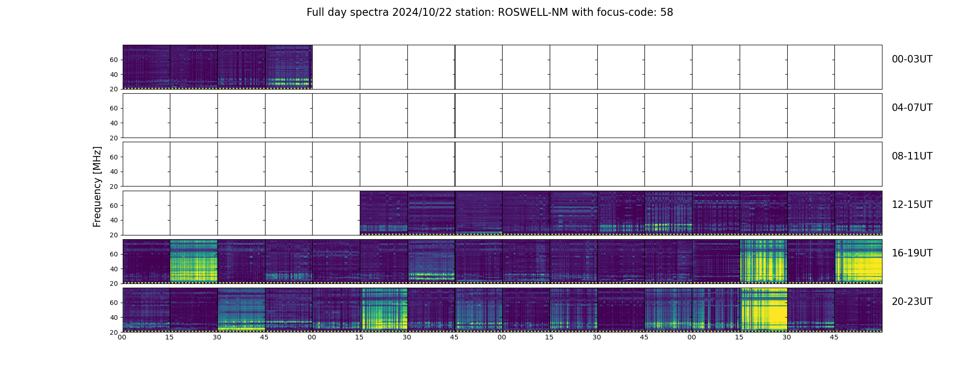Open the saturated yellow 23:15 panel in the 20-23UT row
Viewport: 980px width, 373px height.
763,310
